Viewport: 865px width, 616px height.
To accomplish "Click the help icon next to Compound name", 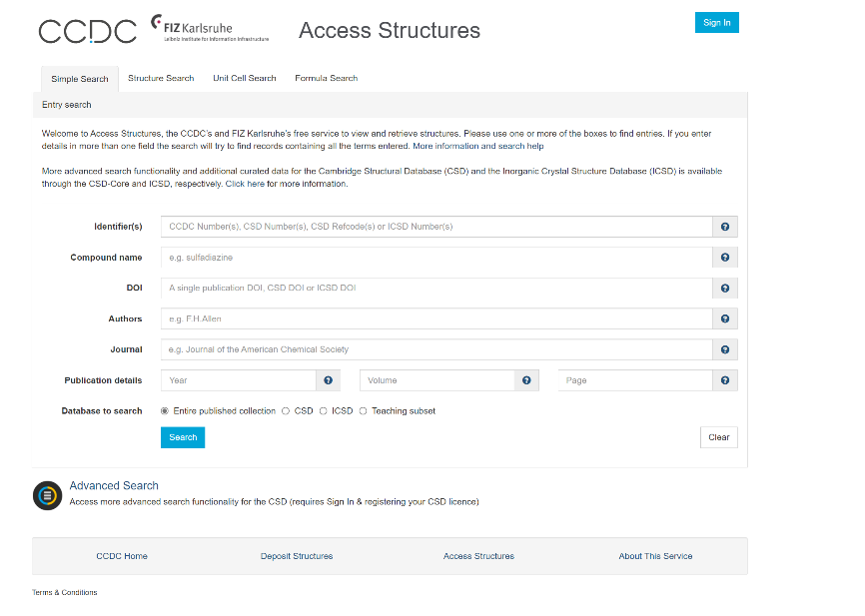I will [725, 258].
